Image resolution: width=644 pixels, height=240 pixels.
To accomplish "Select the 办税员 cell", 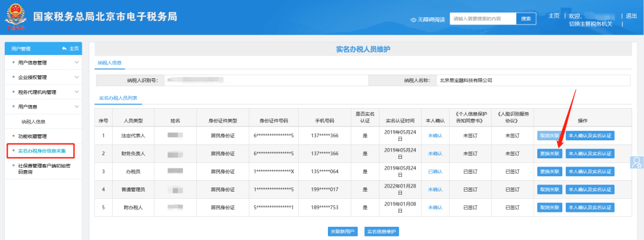I will pos(134,171).
